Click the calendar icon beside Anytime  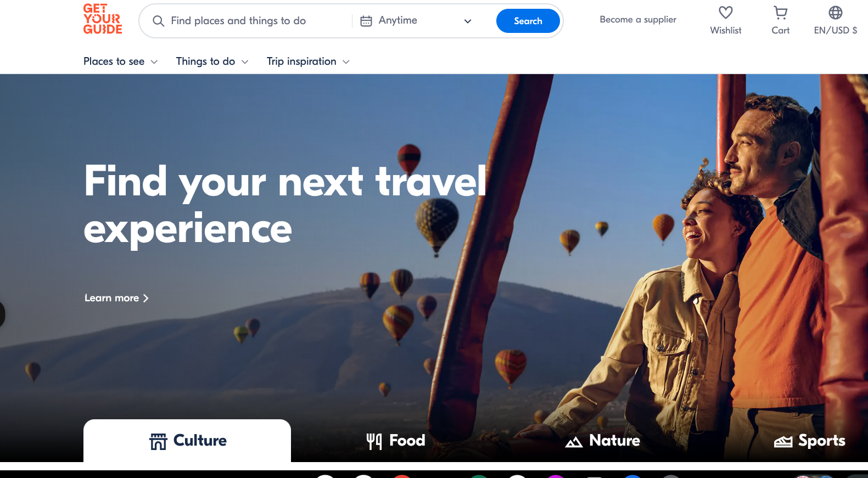(366, 21)
